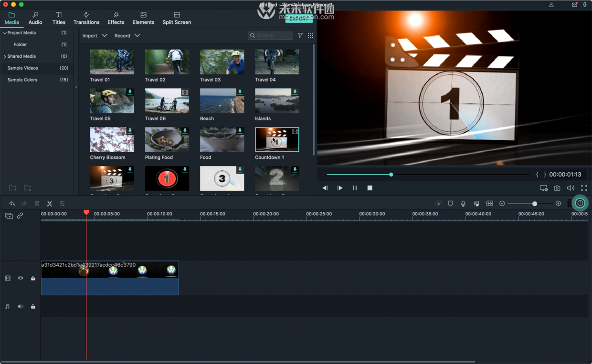Click the Export button
This screenshot has height=364, width=592.
[299, 19]
